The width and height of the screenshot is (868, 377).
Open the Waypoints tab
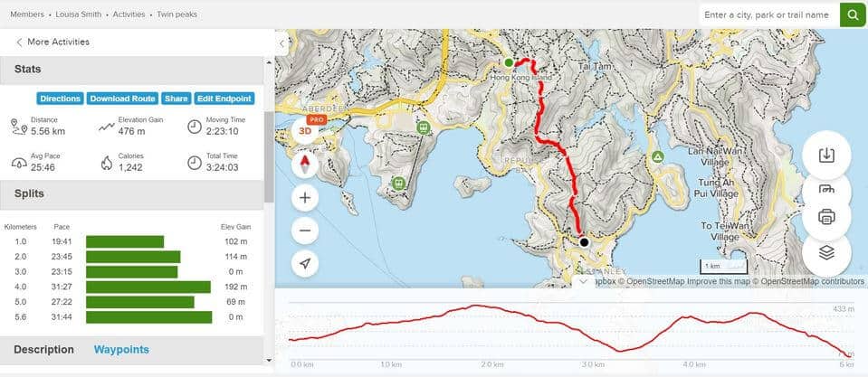(121, 349)
